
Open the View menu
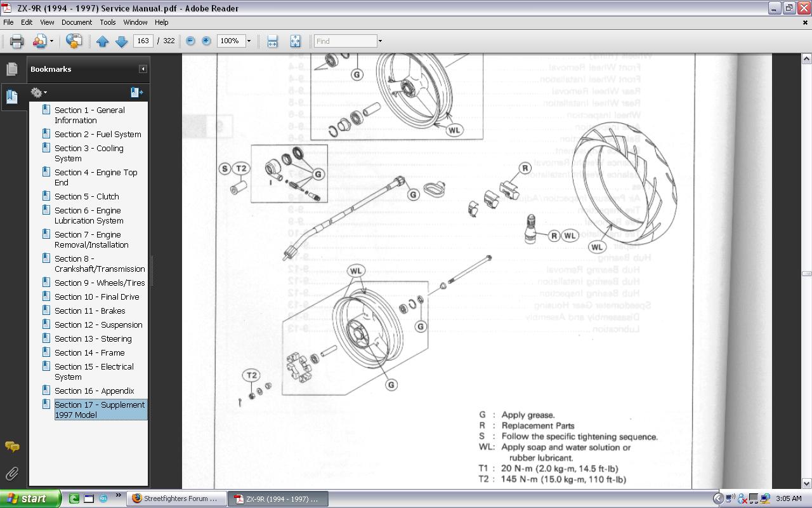coord(47,22)
